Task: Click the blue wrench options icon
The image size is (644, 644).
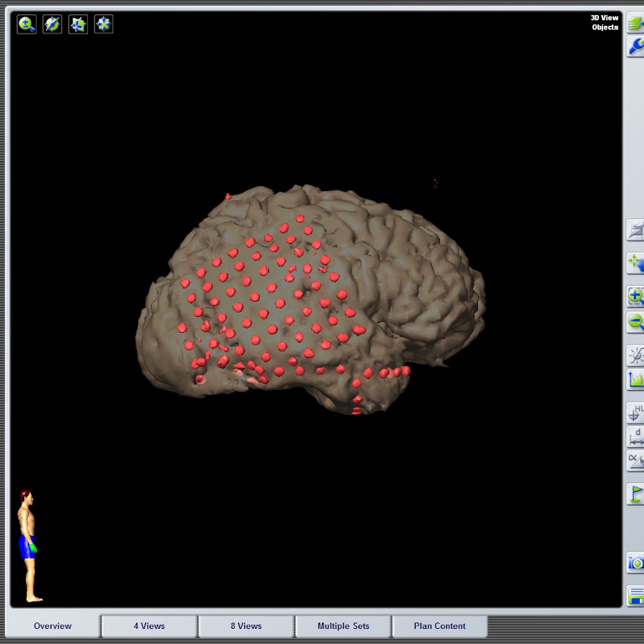Action: (635, 46)
